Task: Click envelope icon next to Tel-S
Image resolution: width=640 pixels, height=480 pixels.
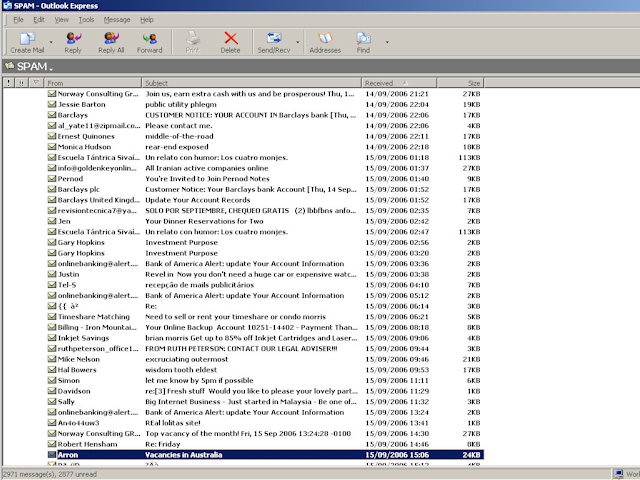Action: (52, 284)
